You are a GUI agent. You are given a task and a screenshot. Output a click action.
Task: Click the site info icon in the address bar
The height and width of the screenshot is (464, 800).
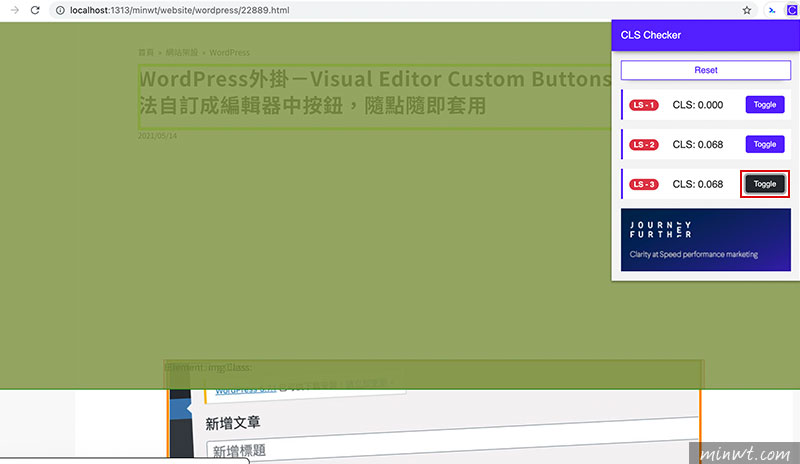point(60,10)
